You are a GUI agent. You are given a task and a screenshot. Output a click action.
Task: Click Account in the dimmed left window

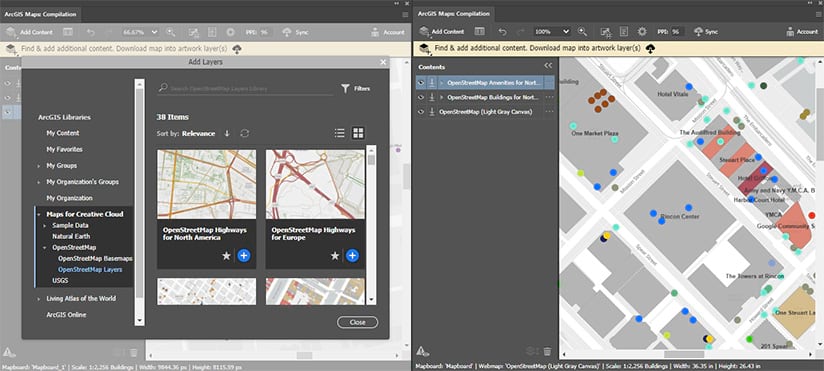(x=389, y=32)
